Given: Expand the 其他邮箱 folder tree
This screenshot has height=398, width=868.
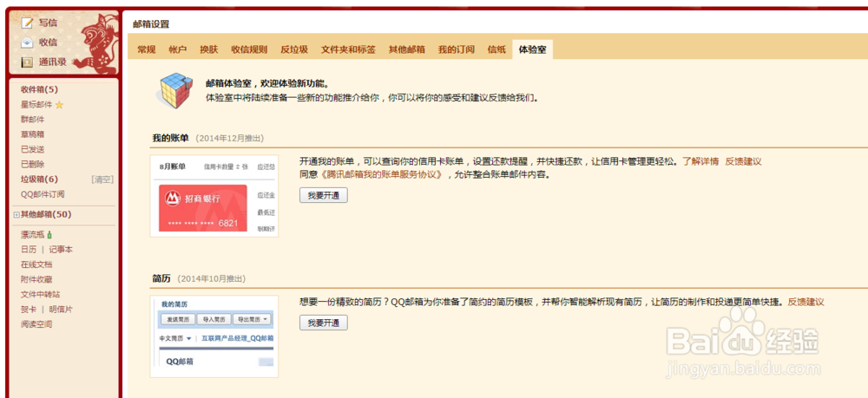Looking at the screenshot, I should (x=16, y=215).
